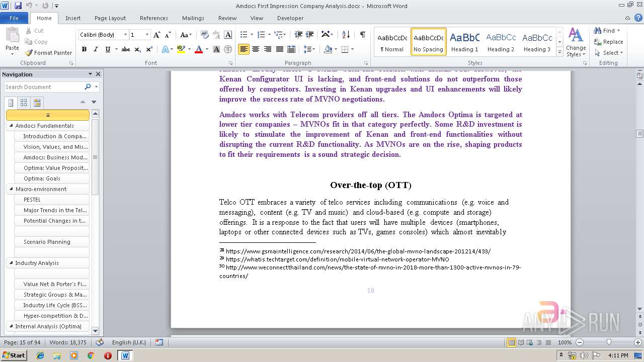Screen dimensions: 644x362
Task: Switch to the Mailings tab
Action: pos(193,18)
